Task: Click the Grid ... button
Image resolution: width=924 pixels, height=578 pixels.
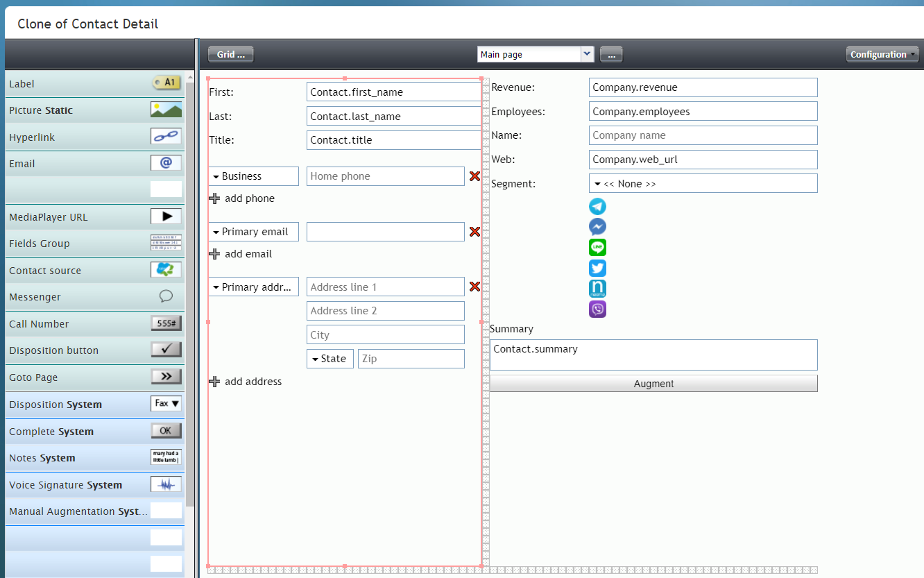Action: click(x=230, y=54)
